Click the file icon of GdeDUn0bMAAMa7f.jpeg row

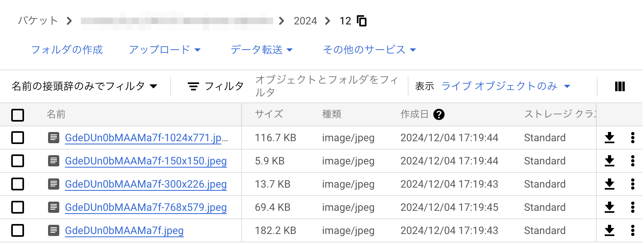coord(54,230)
